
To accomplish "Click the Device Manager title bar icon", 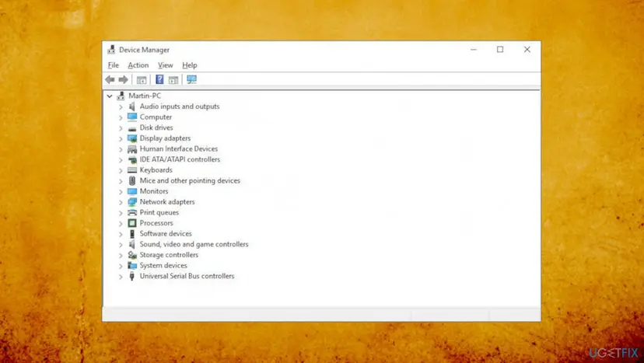I will (x=111, y=50).
